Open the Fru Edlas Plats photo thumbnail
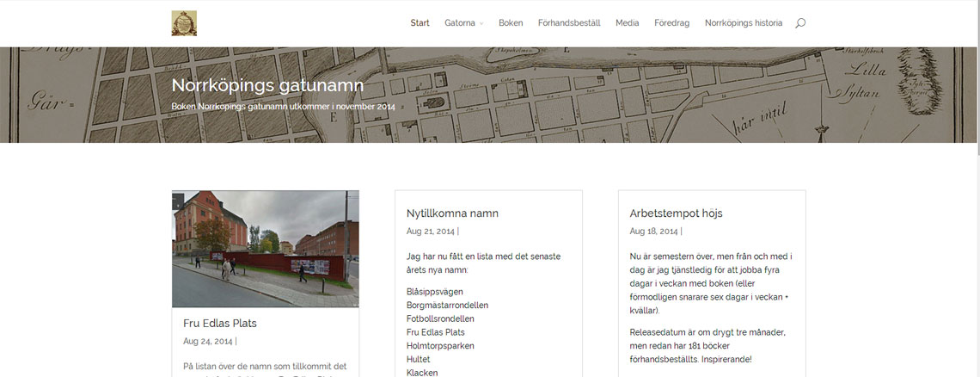This screenshot has width=980, height=377. pos(266,249)
